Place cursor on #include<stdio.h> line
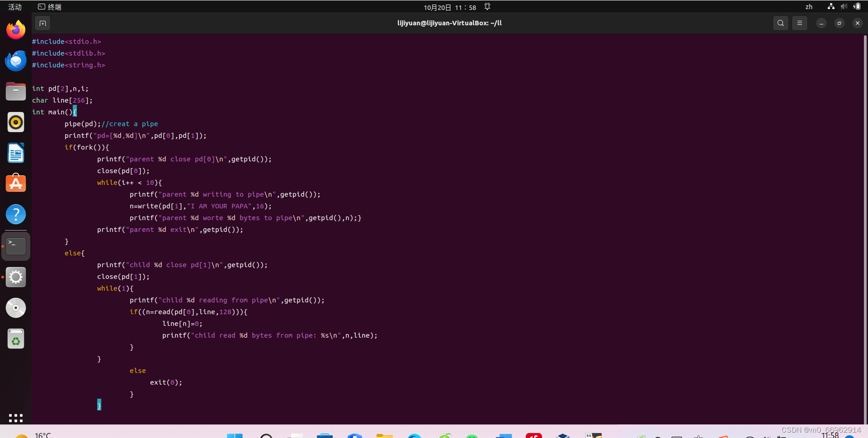868x438 pixels. click(x=66, y=42)
